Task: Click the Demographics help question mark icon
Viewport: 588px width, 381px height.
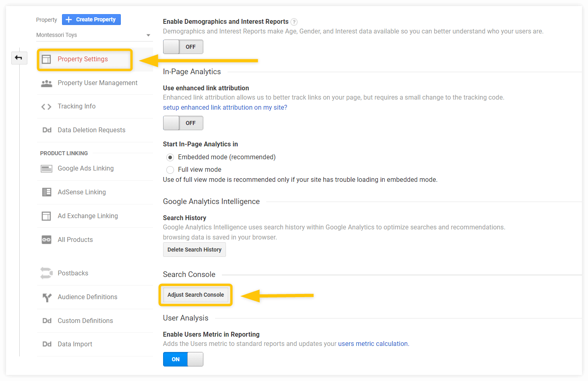Action: pos(294,22)
